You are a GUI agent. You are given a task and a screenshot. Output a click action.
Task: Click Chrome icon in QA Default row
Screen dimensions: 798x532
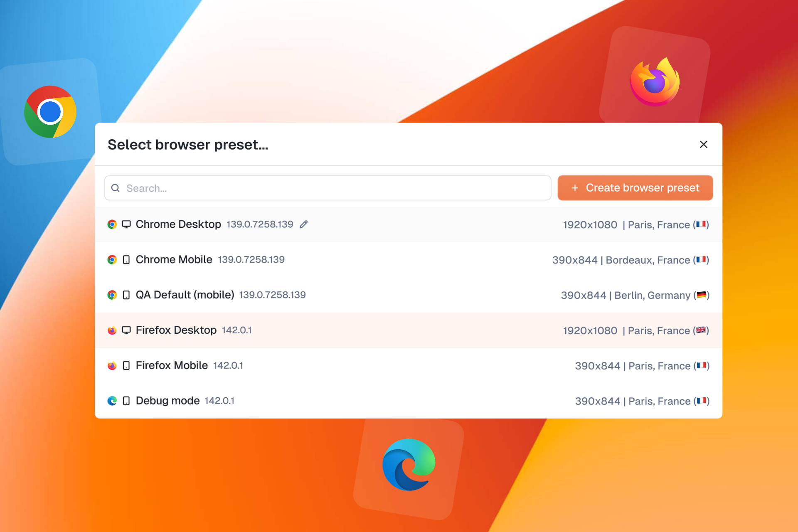tap(112, 295)
